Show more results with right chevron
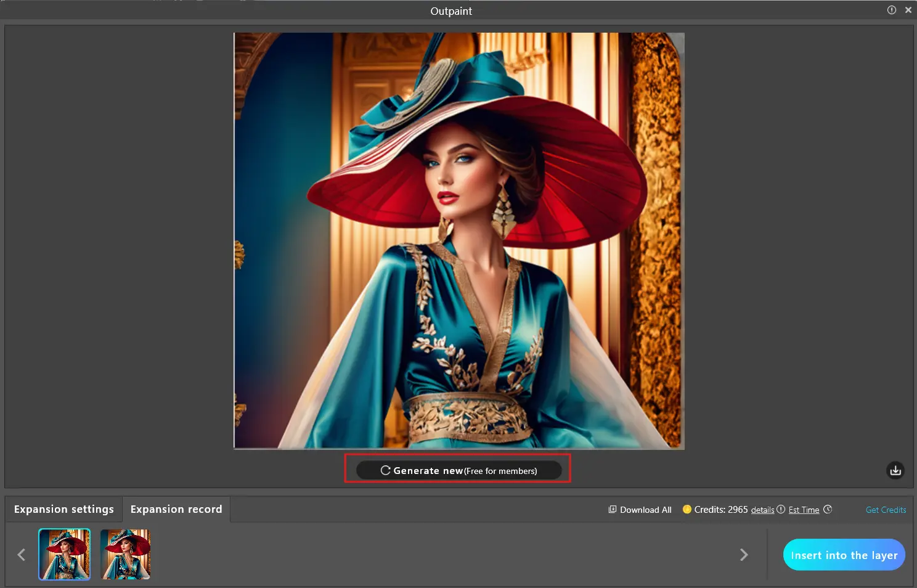Image resolution: width=917 pixels, height=588 pixels. 744,555
